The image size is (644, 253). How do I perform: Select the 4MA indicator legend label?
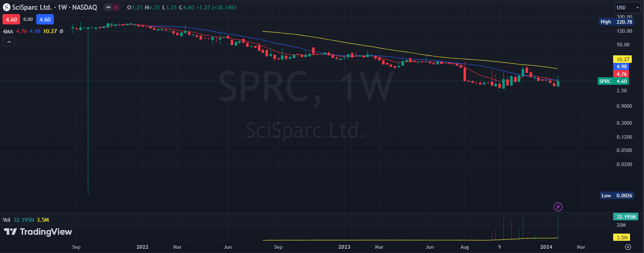[x=8, y=31]
